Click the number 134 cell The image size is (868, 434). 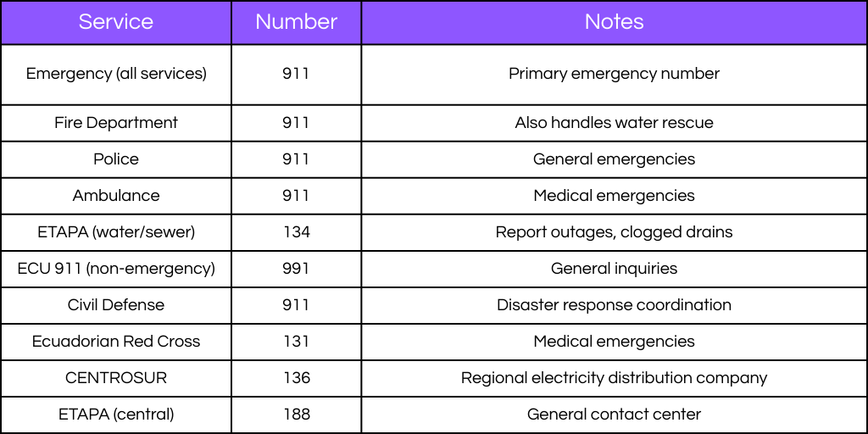(296, 232)
